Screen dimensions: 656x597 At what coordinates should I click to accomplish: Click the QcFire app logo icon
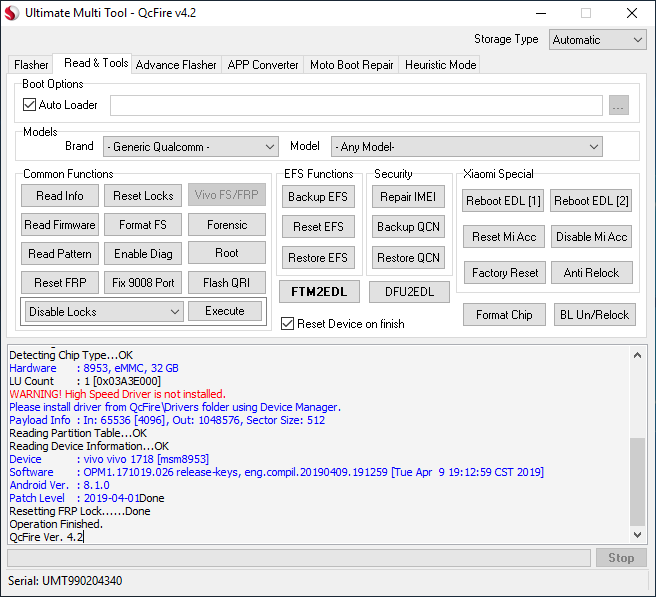point(12,13)
